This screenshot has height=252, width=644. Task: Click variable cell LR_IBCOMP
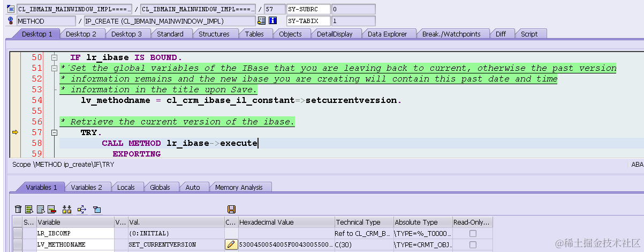tap(75, 233)
